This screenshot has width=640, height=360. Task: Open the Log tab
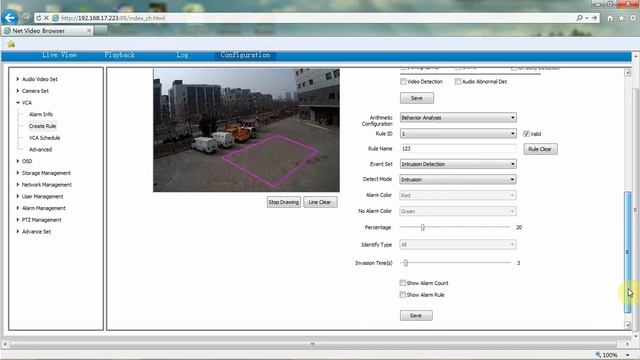coord(182,55)
